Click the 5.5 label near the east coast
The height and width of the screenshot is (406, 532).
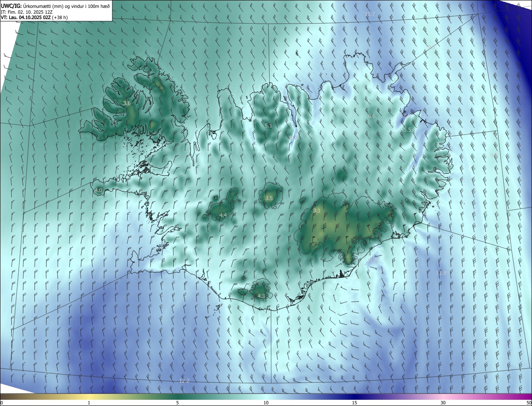pyautogui.click(x=407, y=130)
